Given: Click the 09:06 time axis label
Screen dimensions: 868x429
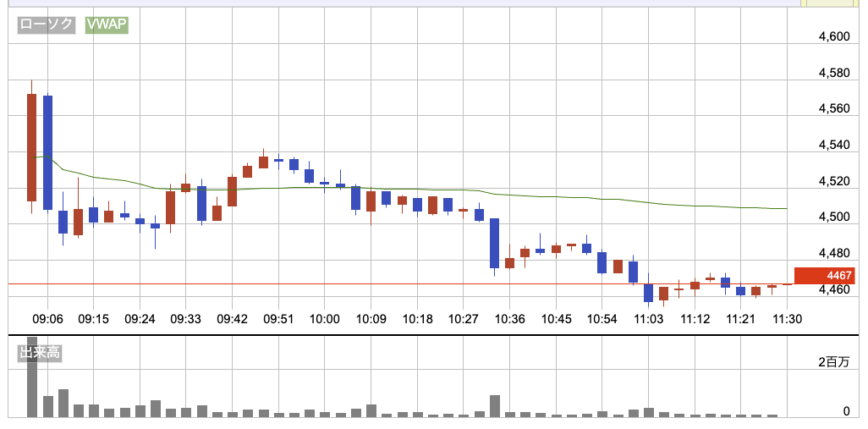Looking at the screenshot, I should point(47,319).
